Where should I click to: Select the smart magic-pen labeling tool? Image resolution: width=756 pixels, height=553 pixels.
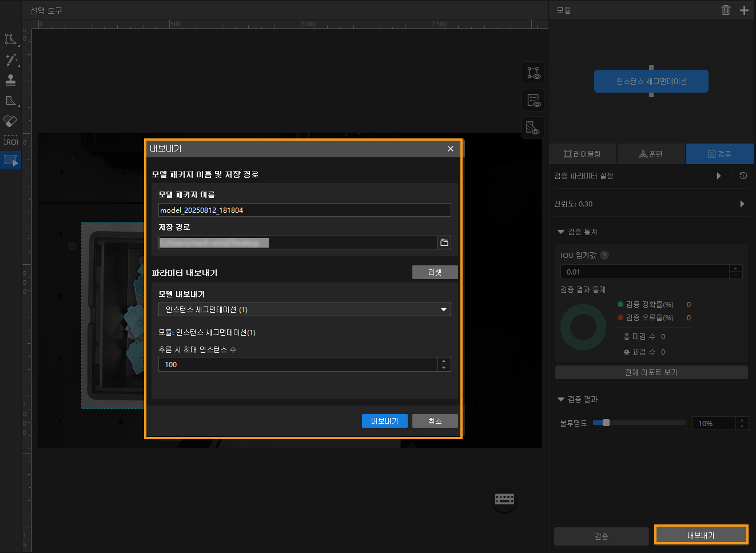(10, 60)
